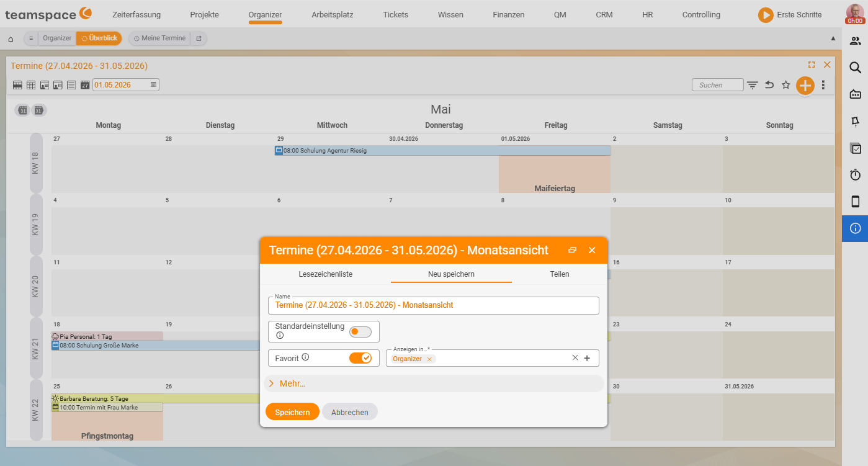
Task: Open the stopwatch timer in right sidebar
Action: [x=855, y=175]
